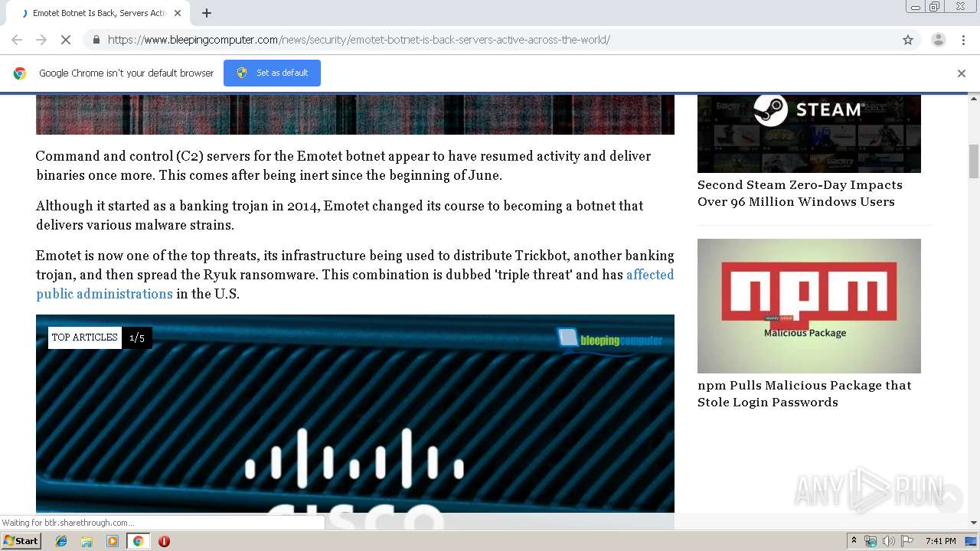Open npm Pulls Malicious Package article
Image resolution: width=980 pixels, height=551 pixels.
pos(805,393)
